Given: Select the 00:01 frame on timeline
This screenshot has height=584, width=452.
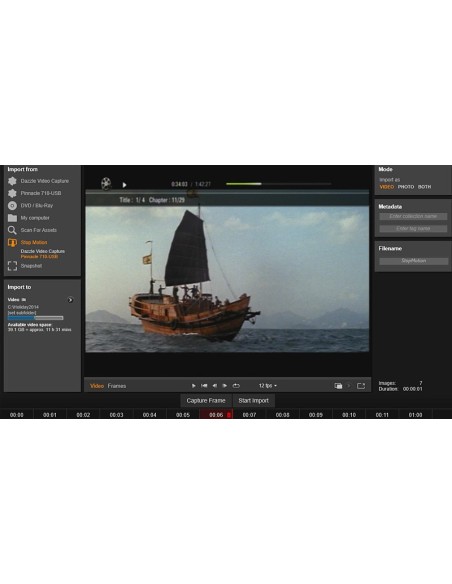Looking at the screenshot, I should pyautogui.click(x=50, y=415).
